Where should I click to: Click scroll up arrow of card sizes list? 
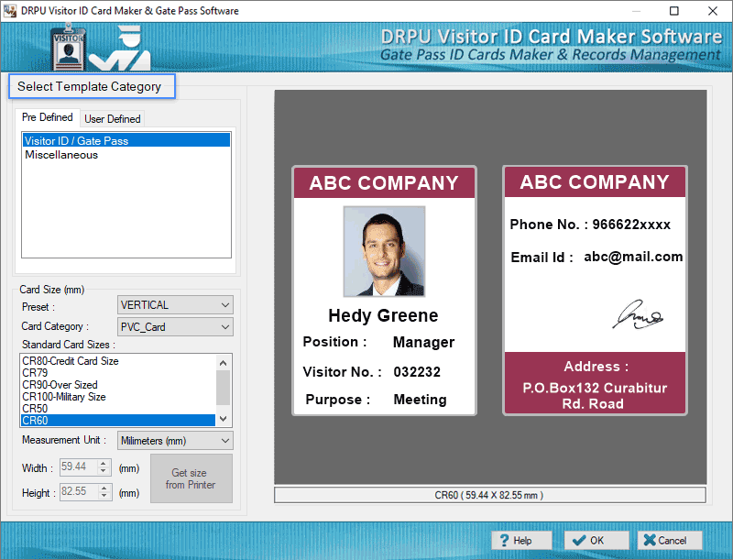click(224, 363)
